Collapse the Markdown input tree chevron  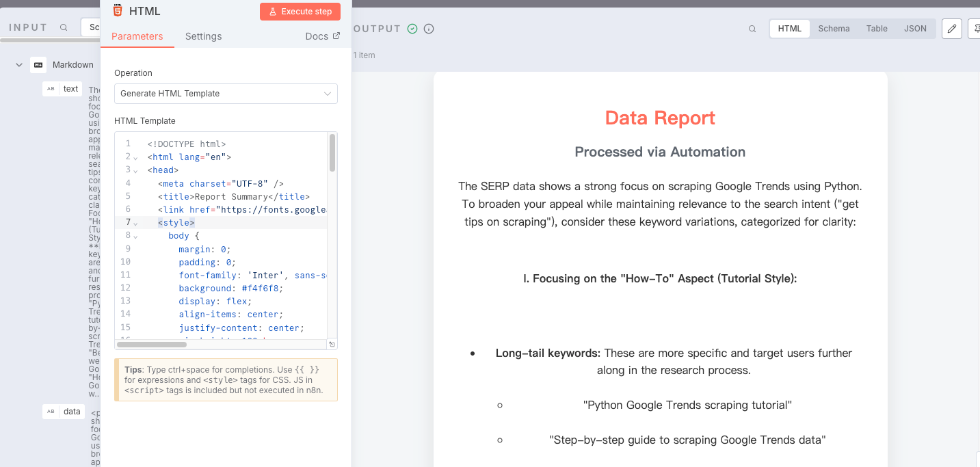(19, 65)
